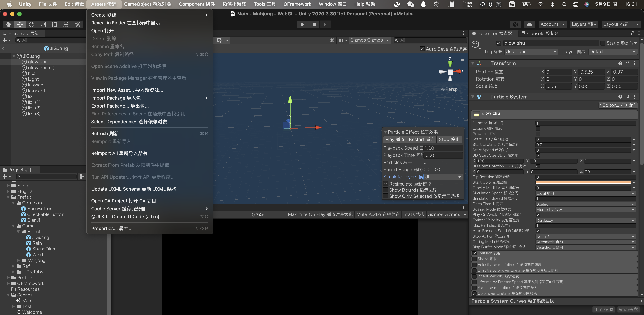Open search-by-type filter in Project
The image size is (644, 315).
(82, 176)
